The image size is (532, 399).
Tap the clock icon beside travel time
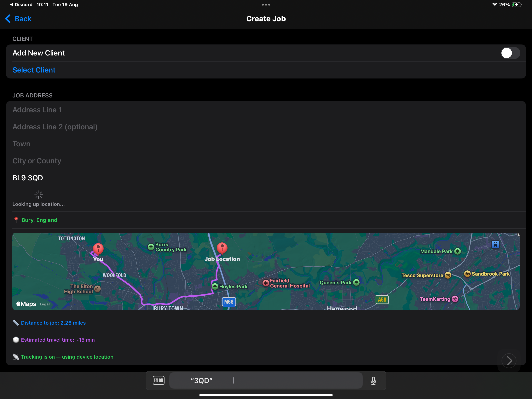coord(16,340)
